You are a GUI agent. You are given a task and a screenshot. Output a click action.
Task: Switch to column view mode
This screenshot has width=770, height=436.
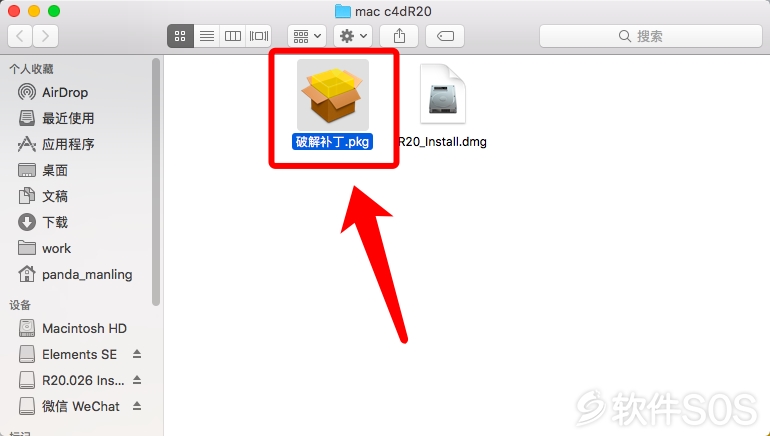point(233,36)
